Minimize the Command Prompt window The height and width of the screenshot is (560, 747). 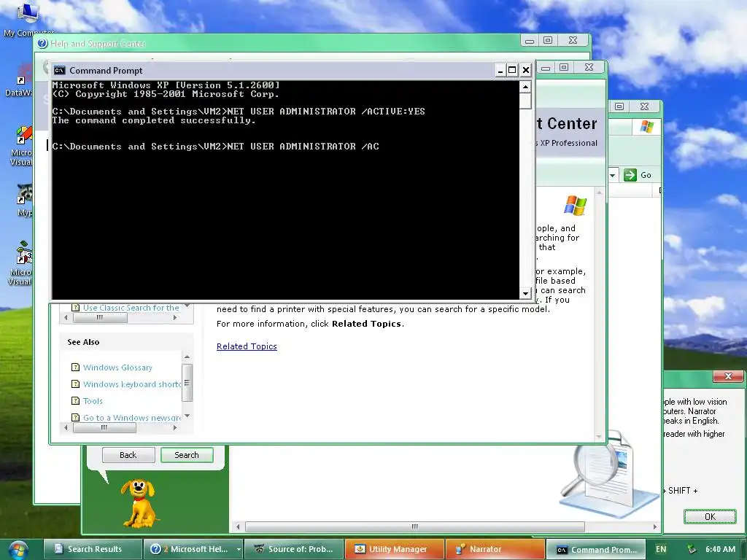(x=500, y=71)
